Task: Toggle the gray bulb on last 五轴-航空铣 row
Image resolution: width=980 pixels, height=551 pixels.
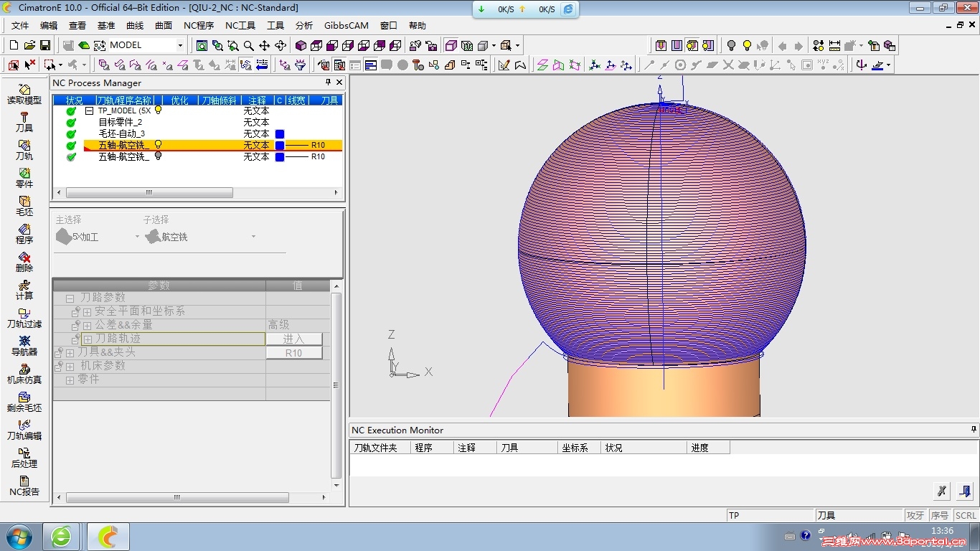Action: click(158, 156)
